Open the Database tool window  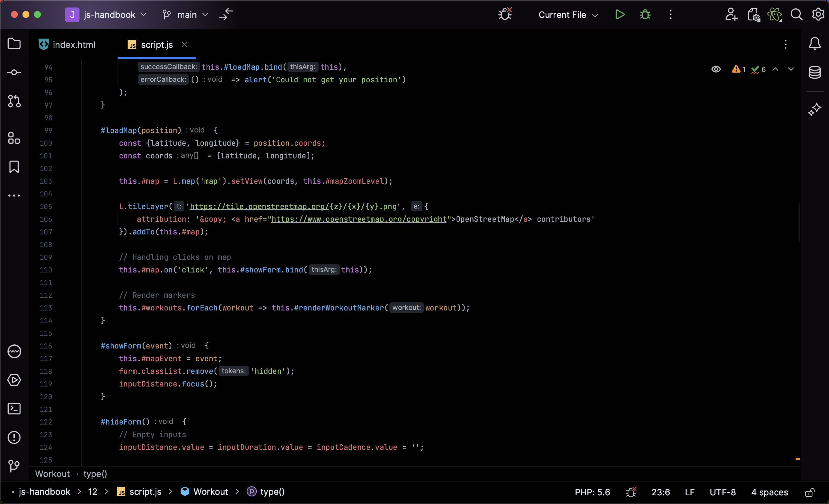tap(815, 72)
